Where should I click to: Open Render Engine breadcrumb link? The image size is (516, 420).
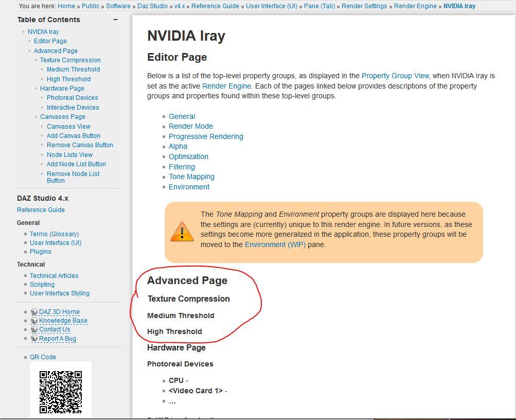pos(415,6)
